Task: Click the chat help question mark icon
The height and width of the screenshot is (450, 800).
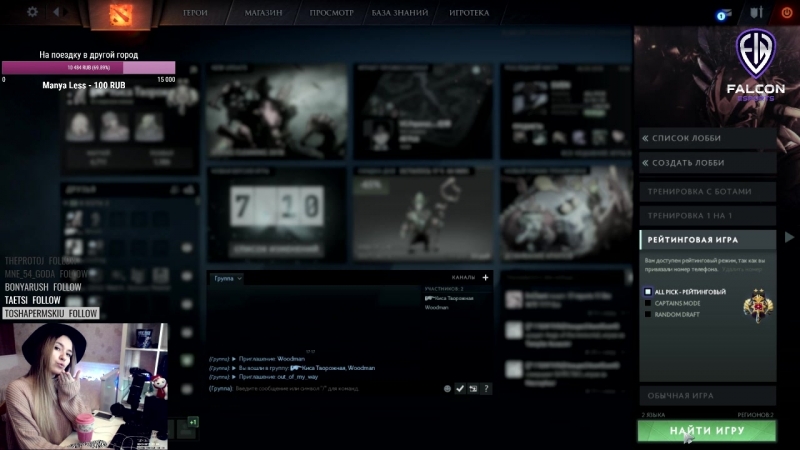Action: (486, 388)
